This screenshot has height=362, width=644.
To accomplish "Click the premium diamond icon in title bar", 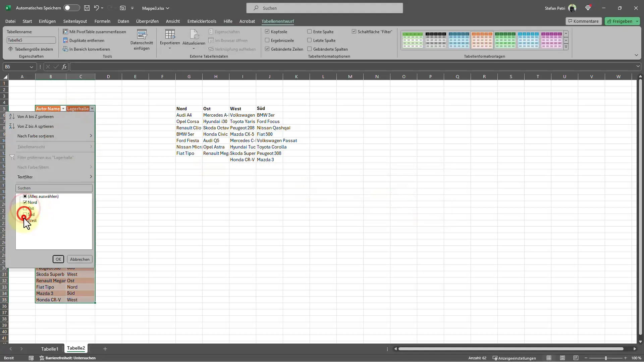I will (588, 8).
